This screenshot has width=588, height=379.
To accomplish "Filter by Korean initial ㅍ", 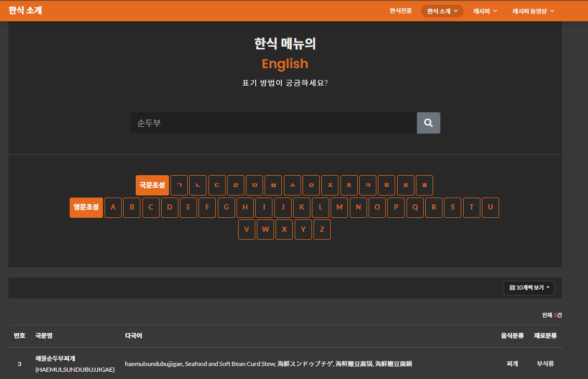I will pos(406,185).
